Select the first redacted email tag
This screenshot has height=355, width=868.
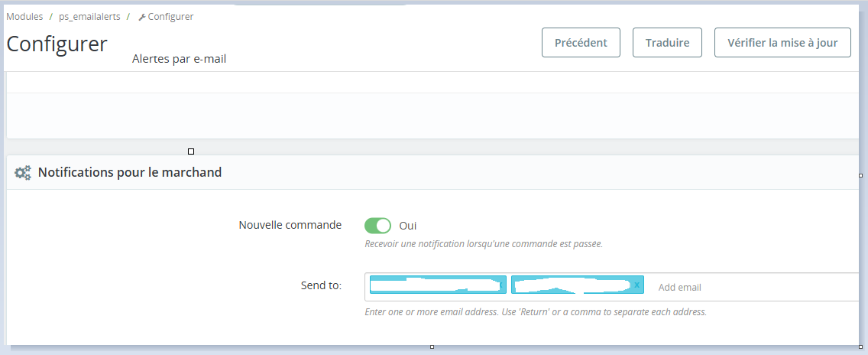click(x=436, y=285)
